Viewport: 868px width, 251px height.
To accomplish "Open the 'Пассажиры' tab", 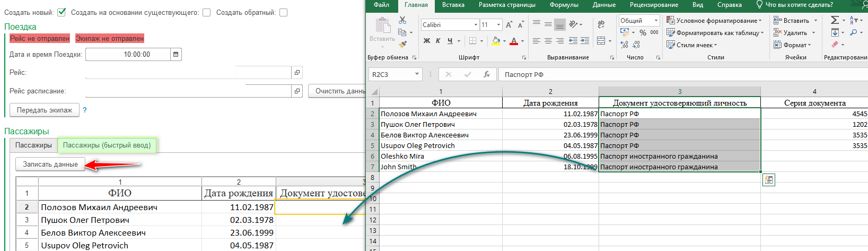I will point(33,145).
